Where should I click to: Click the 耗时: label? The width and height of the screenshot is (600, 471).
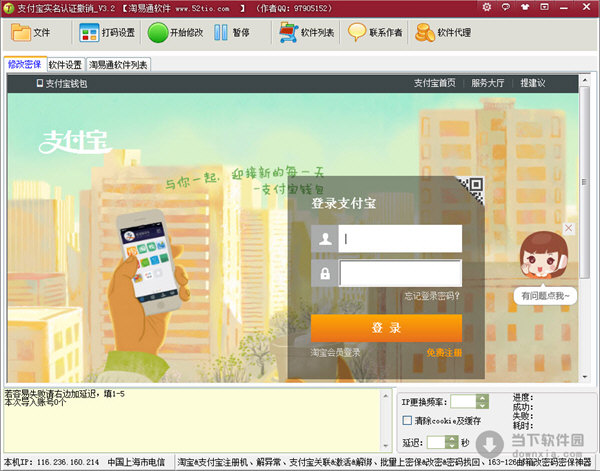click(523, 425)
